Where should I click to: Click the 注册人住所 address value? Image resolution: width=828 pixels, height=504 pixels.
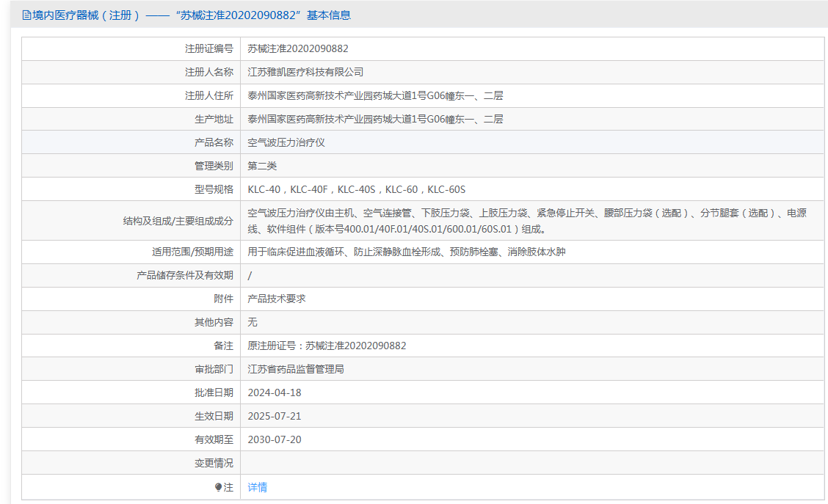375,95
